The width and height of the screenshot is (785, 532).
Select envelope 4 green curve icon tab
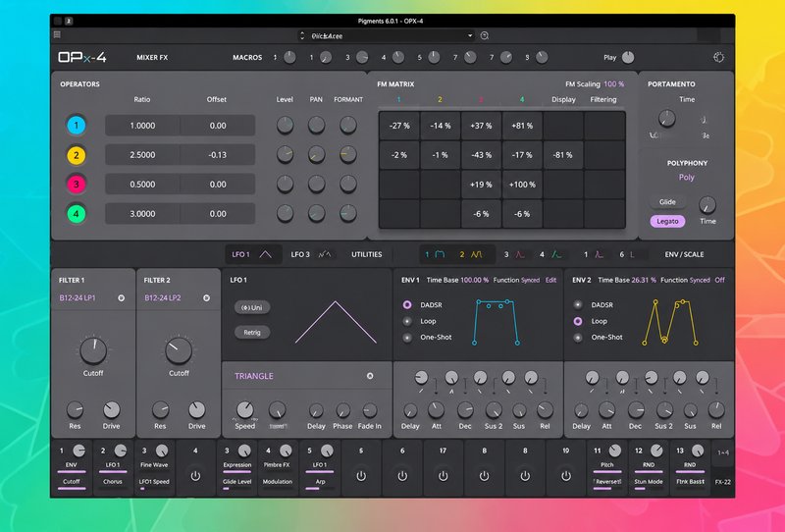point(556,254)
